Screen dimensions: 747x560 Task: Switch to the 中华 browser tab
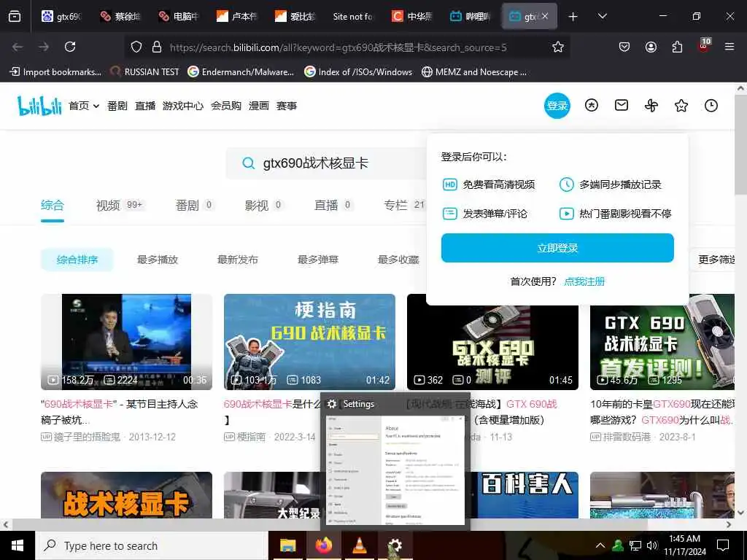[x=412, y=16]
